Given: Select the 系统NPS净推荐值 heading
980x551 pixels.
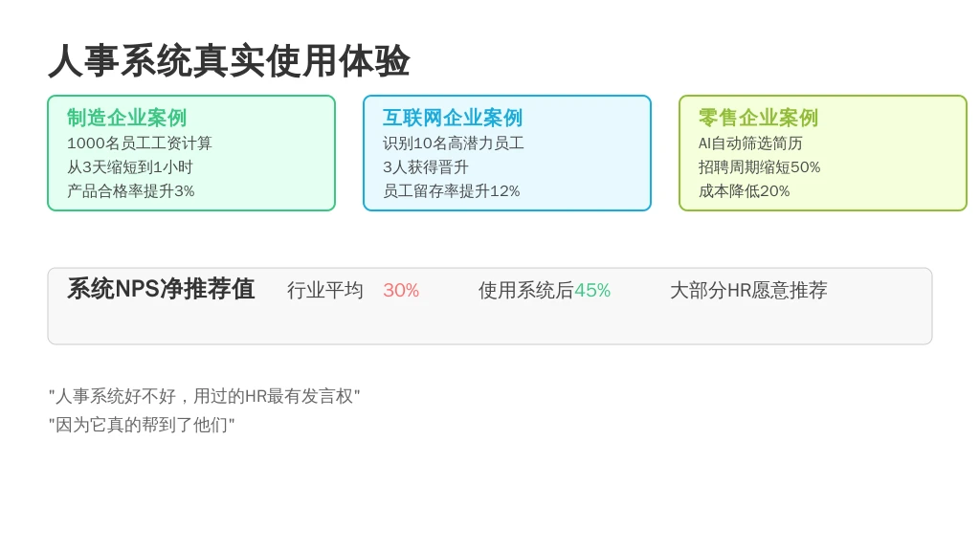Looking at the screenshot, I should tap(161, 289).
